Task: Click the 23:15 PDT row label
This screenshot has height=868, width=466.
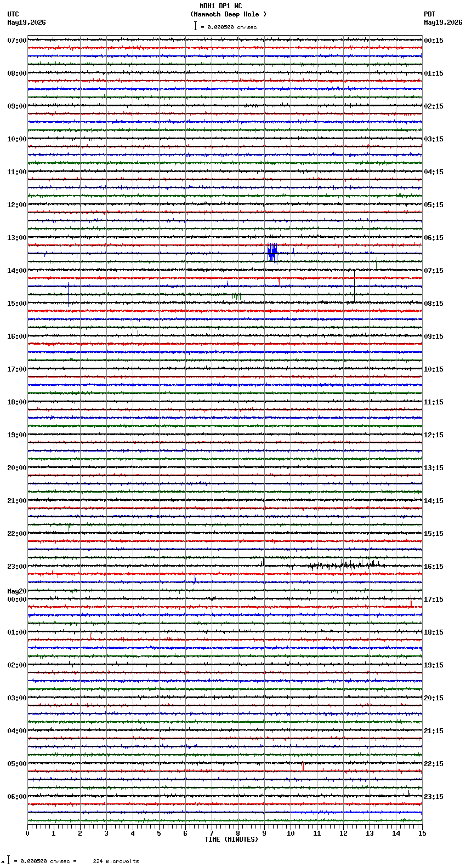Action: (x=434, y=797)
